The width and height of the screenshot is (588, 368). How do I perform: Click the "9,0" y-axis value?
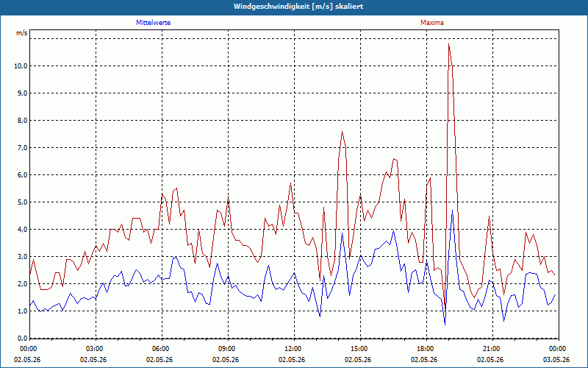point(23,93)
